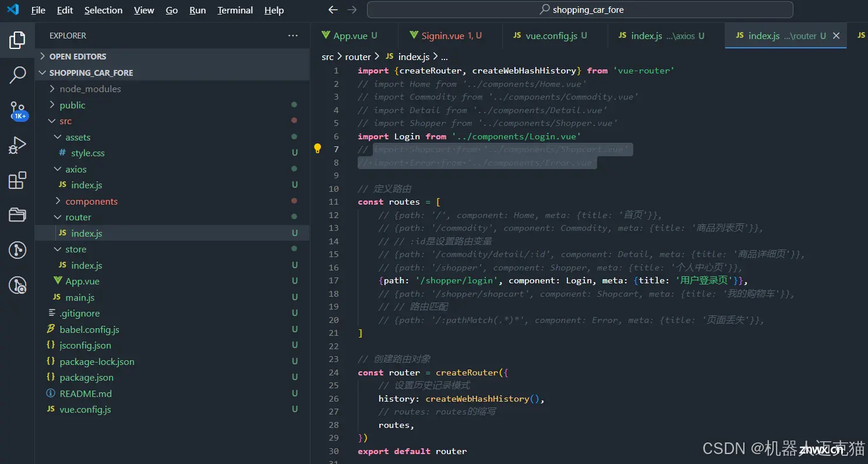
Task: Expand the node_modules folder
Action: coord(172,89)
